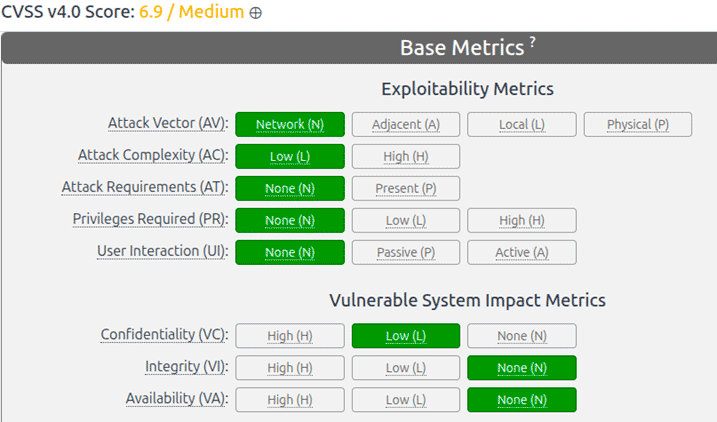Screen dimensions: 717x422
Task: Set Integrity (VI) to Low (L)
Action: pos(406,368)
